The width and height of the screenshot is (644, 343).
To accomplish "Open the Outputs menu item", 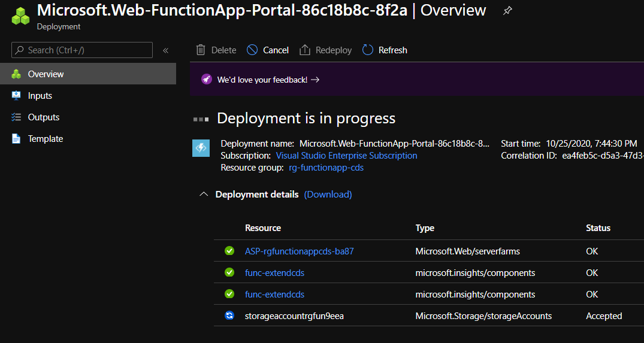I will tap(43, 117).
